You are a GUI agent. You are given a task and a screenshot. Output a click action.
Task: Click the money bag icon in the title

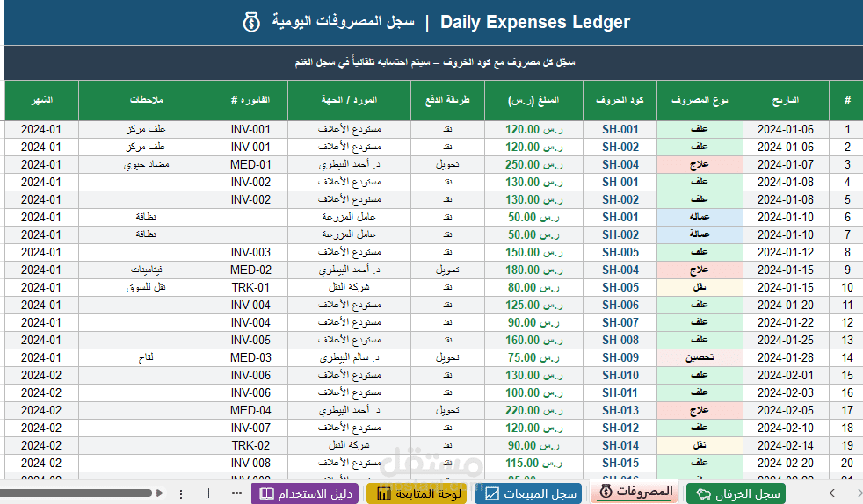pos(251,23)
